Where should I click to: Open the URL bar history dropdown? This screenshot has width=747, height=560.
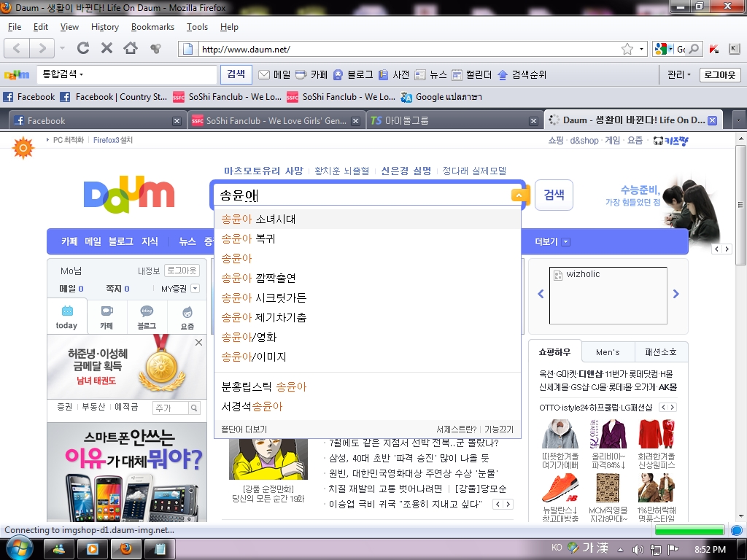(641, 49)
